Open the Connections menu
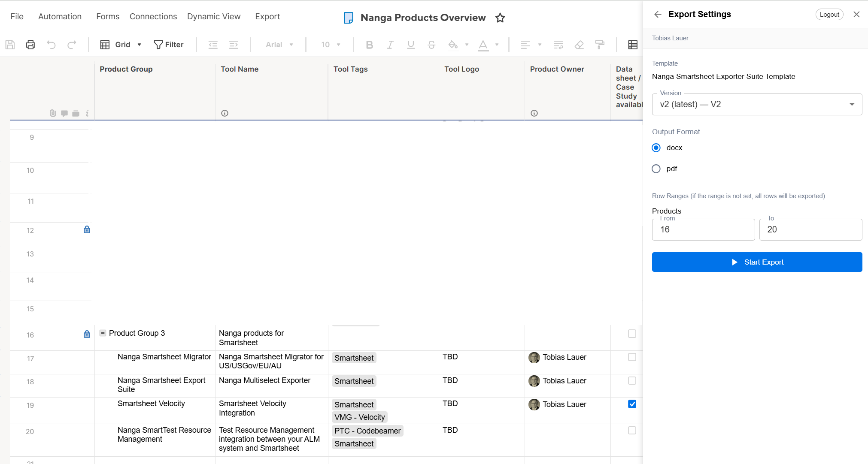This screenshot has width=868, height=464. pyautogui.click(x=153, y=16)
